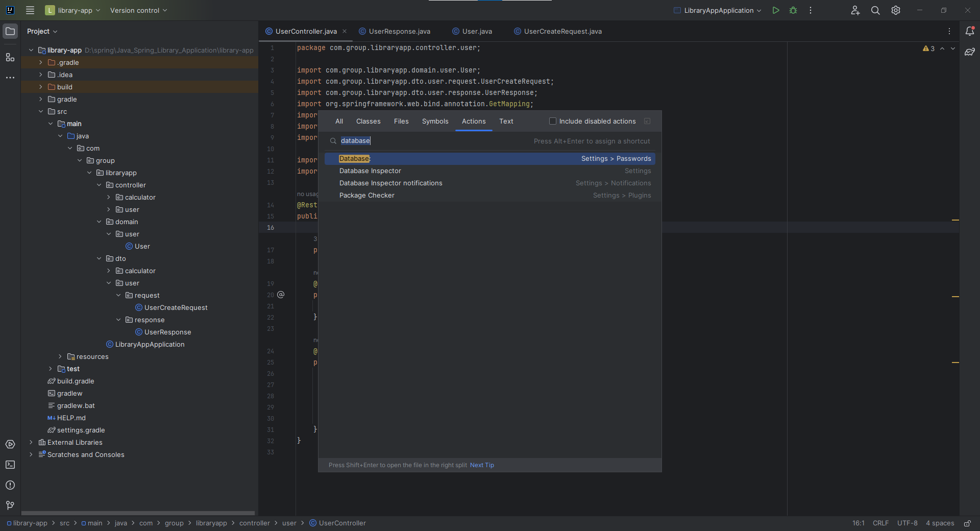Open Version control dropdown

coord(138,10)
